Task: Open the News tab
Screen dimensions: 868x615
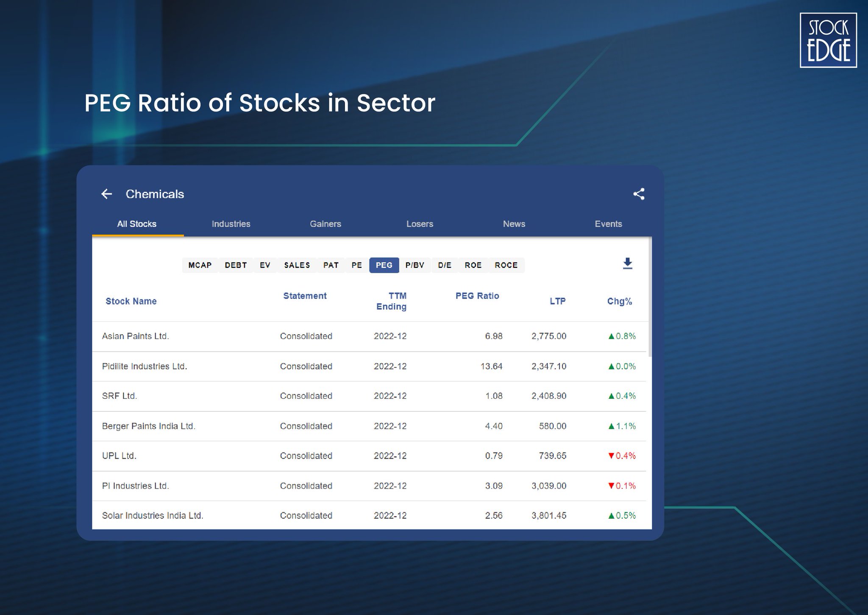Action: [x=514, y=224]
